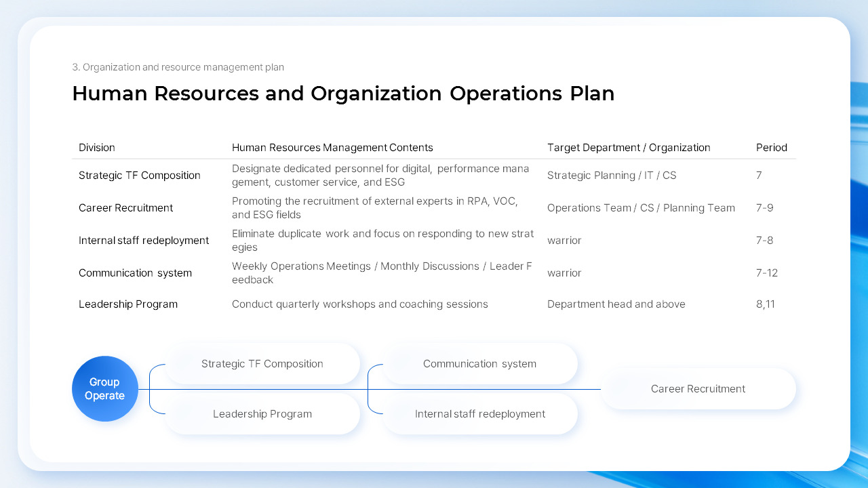Viewport: 868px width, 488px height.
Task: Select the Target Department / Organization header
Action: (x=629, y=147)
